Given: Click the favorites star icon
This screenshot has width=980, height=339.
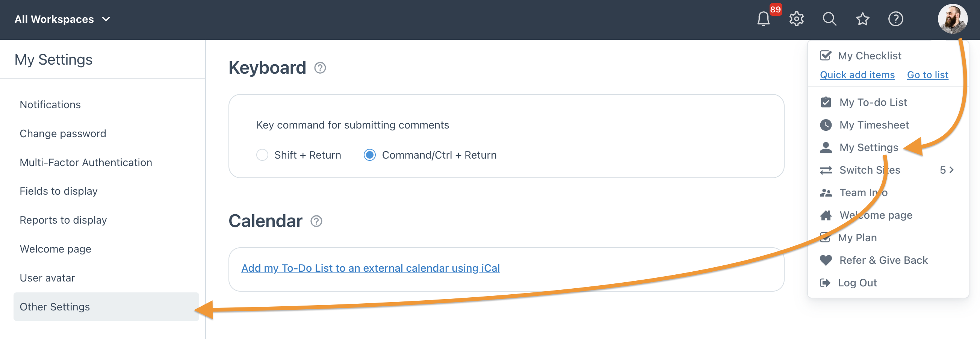Looking at the screenshot, I should click(x=862, y=19).
